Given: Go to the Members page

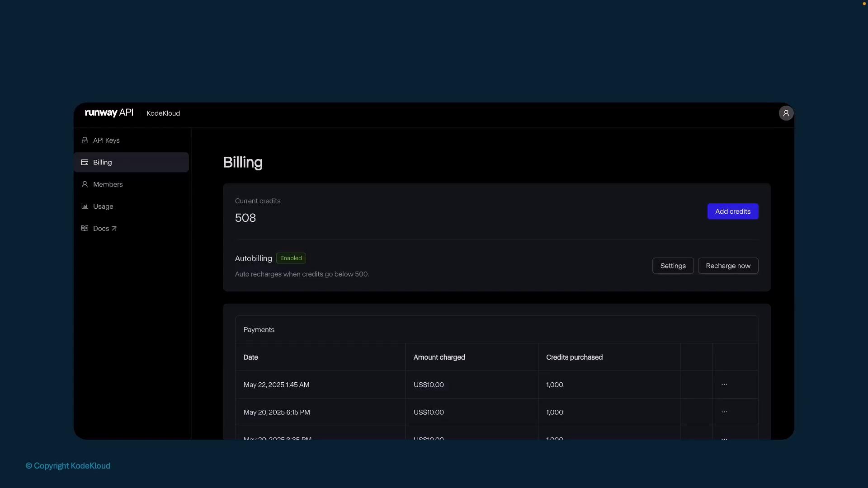Looking at the screenshot, I should click(131, 184).
